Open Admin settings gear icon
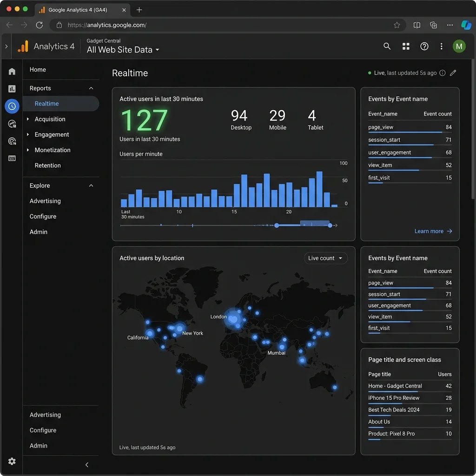The image size is (476, 476). pos(12,461)
